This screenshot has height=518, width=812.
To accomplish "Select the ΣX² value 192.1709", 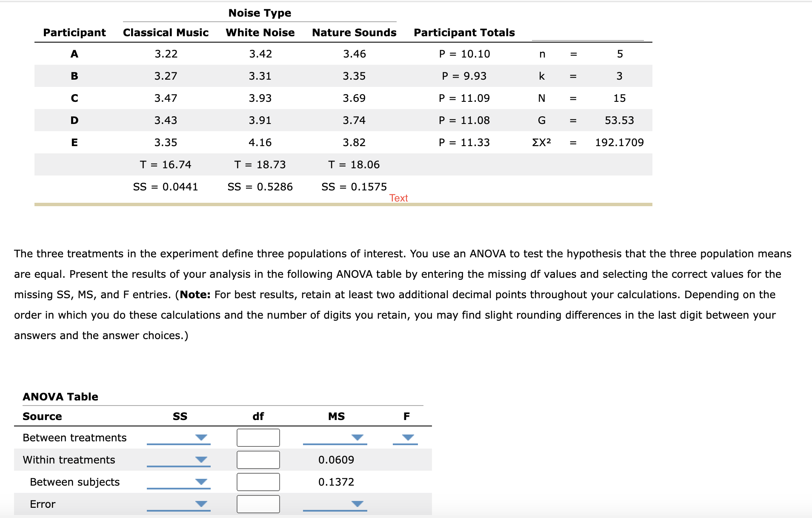I will [620, 142].
